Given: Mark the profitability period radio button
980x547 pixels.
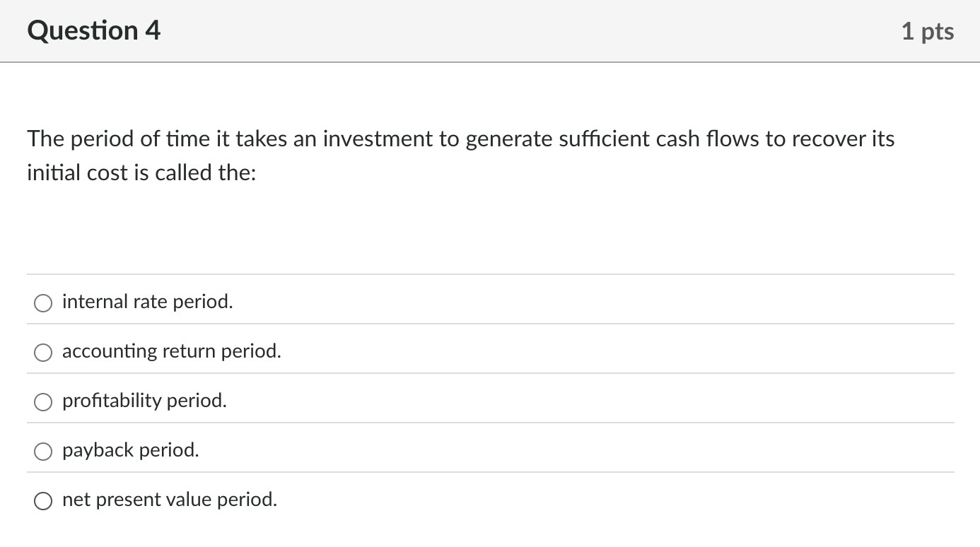Looking at the screenshot, I should (43, 402).
